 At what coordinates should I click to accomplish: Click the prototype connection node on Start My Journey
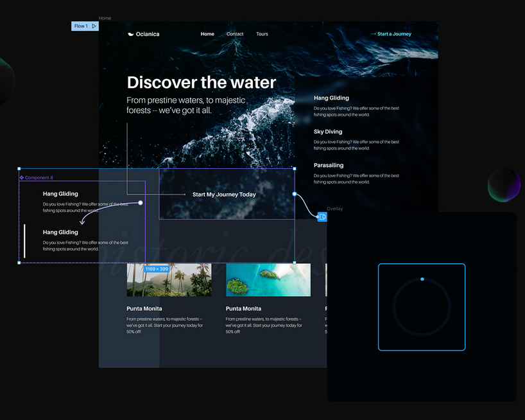pyautogui.click(x=295, y=193)
